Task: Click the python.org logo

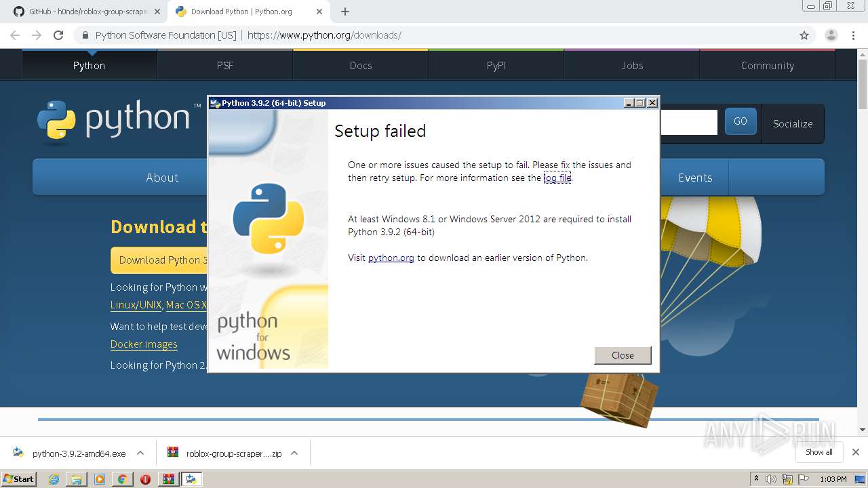Action: 119,121
